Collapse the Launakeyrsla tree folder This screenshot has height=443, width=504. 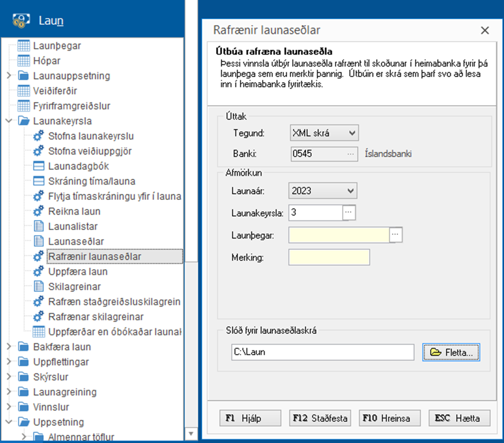tap(9, 121)
